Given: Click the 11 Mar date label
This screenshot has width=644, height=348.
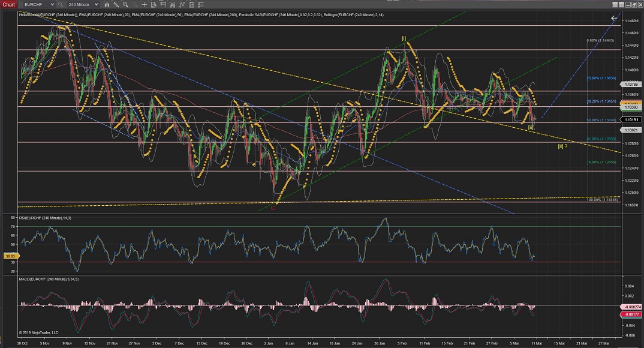Looking at the screenshot, I should [x=537, y=343].
